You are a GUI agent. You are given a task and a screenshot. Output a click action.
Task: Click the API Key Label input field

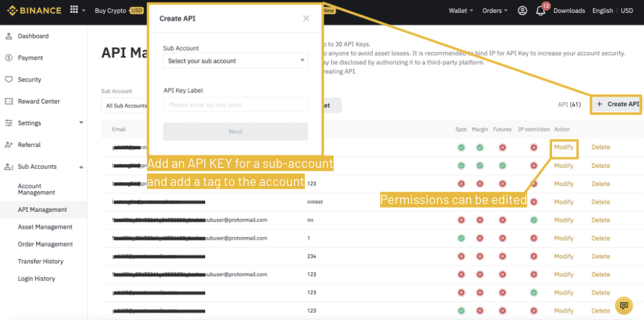[235, 105]
